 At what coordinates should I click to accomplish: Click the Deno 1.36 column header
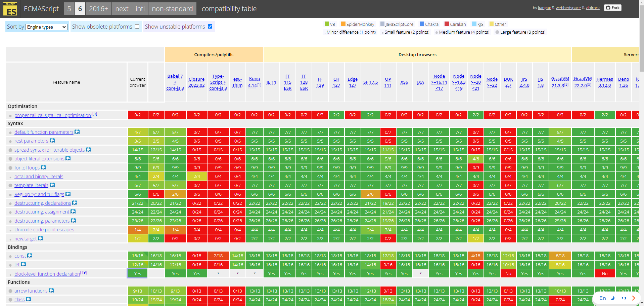point(624,82)
